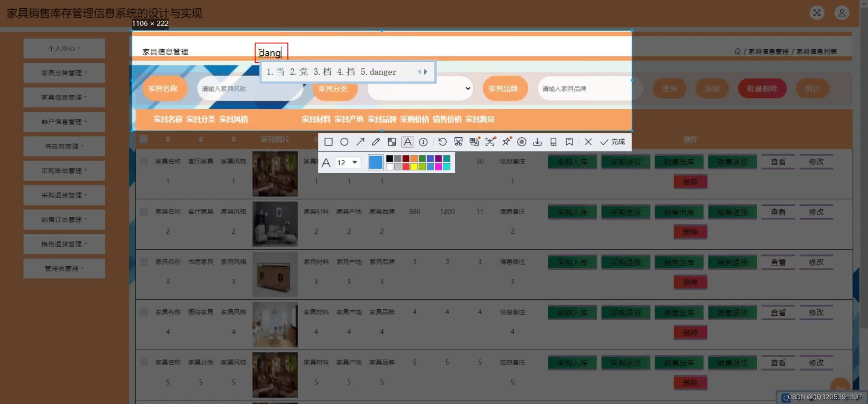Screen dimensions: 868x404
Task: Click the 查询 search button
Action: pyautogui.click(x=670, y=88)
